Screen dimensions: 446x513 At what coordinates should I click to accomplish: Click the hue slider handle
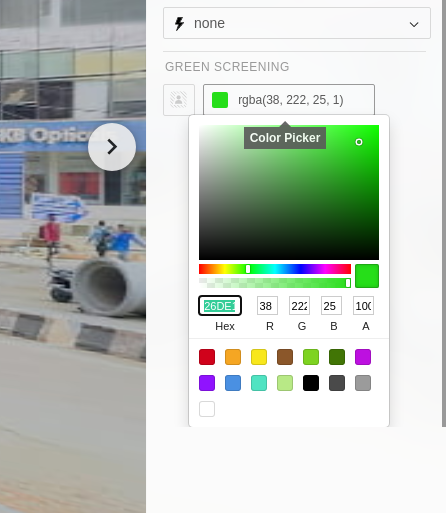248,269
